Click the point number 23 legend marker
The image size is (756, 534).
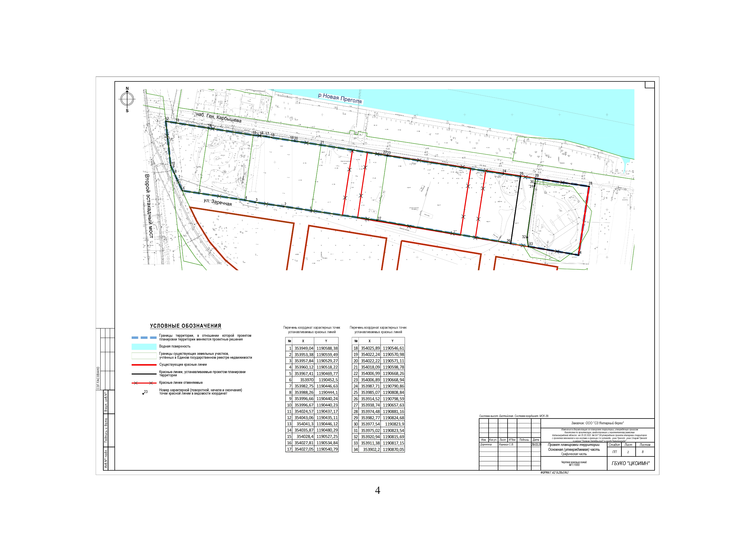point(144,393)
